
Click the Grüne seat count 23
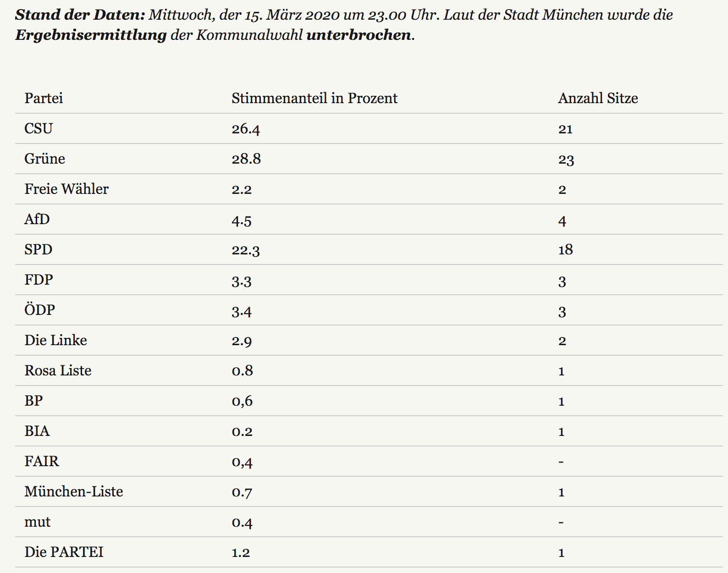pyautogui.click(x=566, y=159)
